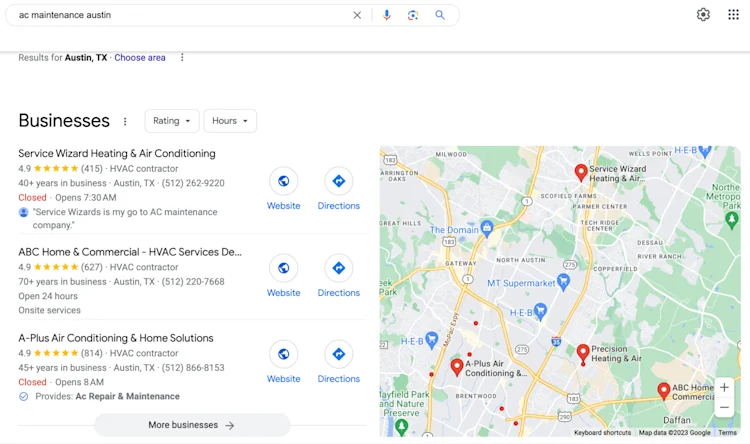Clear the search box text

[x=357, y=15]
